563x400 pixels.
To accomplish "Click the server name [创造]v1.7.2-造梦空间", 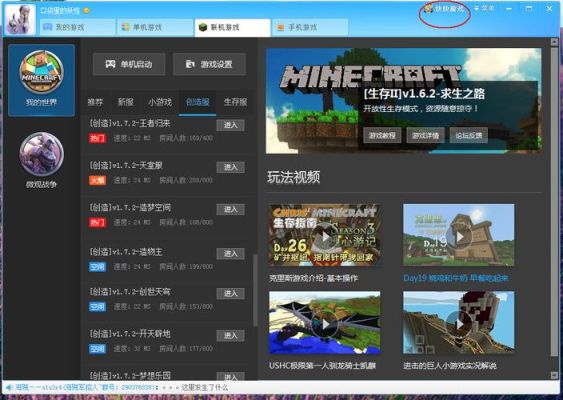I will 130,208.
